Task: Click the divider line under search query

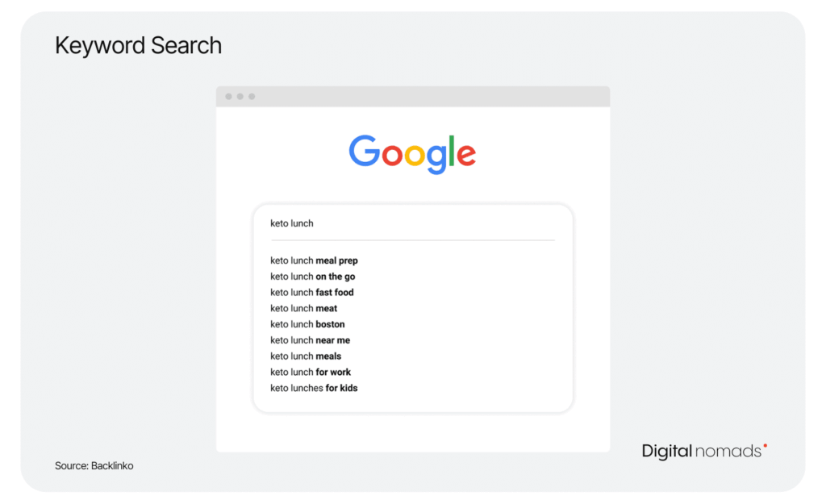Action: 413,240
